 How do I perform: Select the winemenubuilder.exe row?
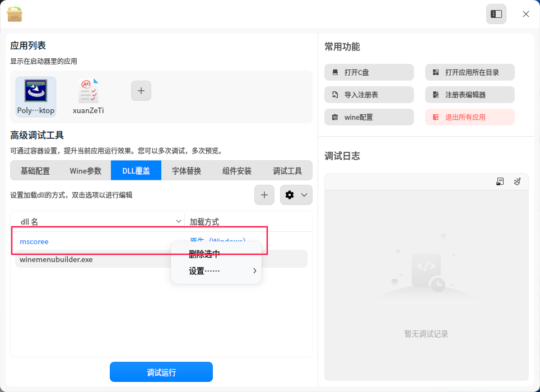[161, 259]
